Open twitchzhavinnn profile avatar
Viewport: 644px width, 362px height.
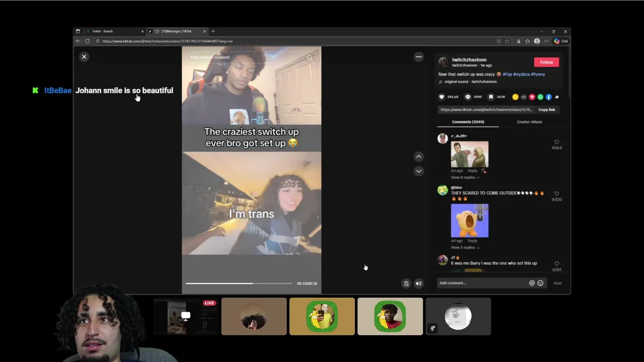pos(443,62)
